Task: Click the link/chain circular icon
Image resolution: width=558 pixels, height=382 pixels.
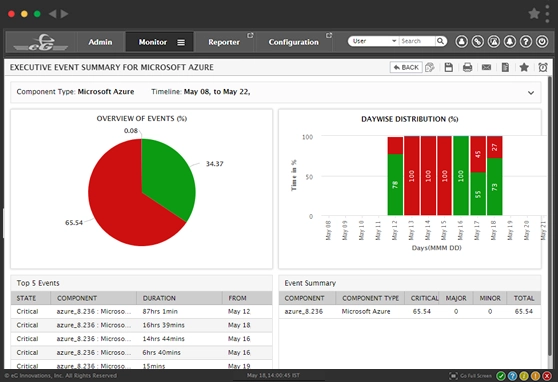Action: pos(478,42)
